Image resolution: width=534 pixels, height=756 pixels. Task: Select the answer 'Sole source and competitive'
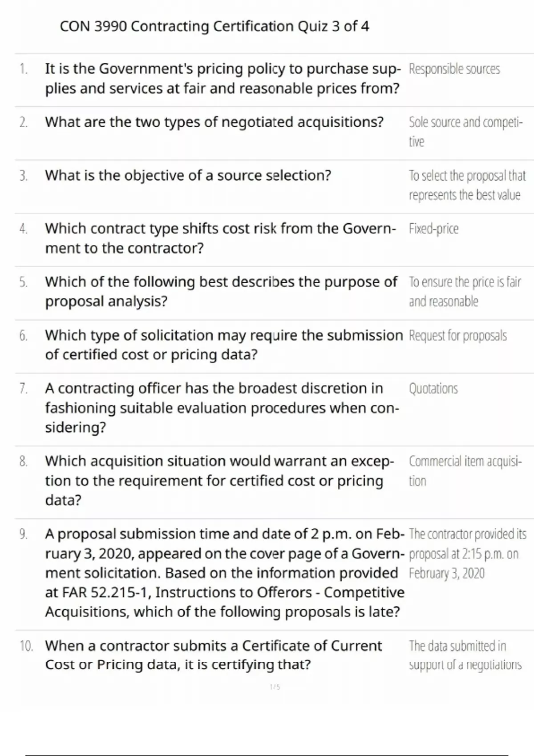(465, 131)
